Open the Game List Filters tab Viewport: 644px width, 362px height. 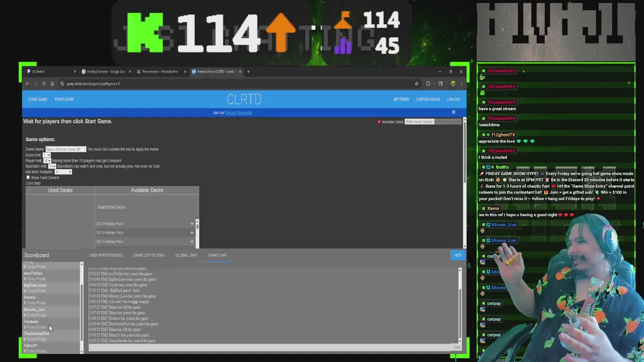(148, 255)
